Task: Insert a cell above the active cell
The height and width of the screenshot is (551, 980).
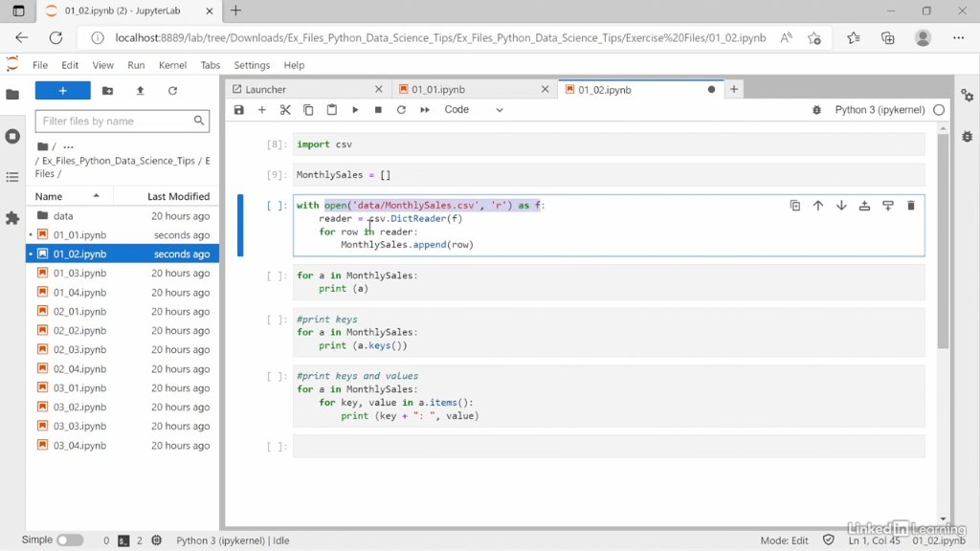Action: coord(864,206)
